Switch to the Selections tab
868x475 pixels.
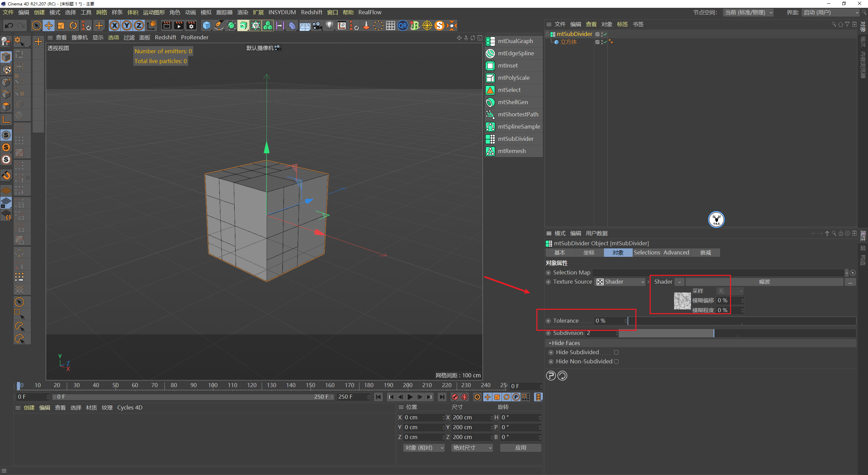[647, 253]
